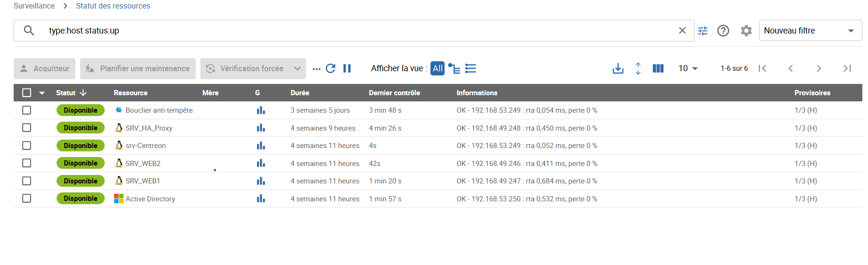This screenshot has height=265, width=868.
Task: Expand the rows-per-page dropdown showing 10
Action: [x=688, y=68]
